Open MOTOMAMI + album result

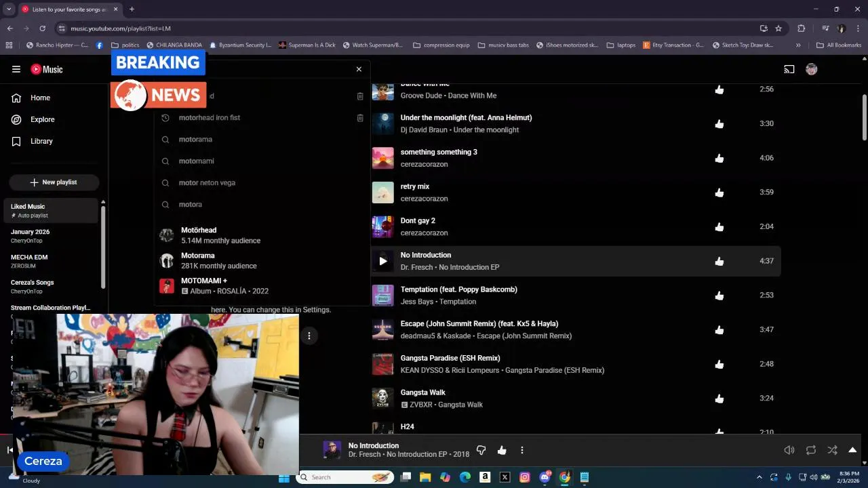coord(262,286)
